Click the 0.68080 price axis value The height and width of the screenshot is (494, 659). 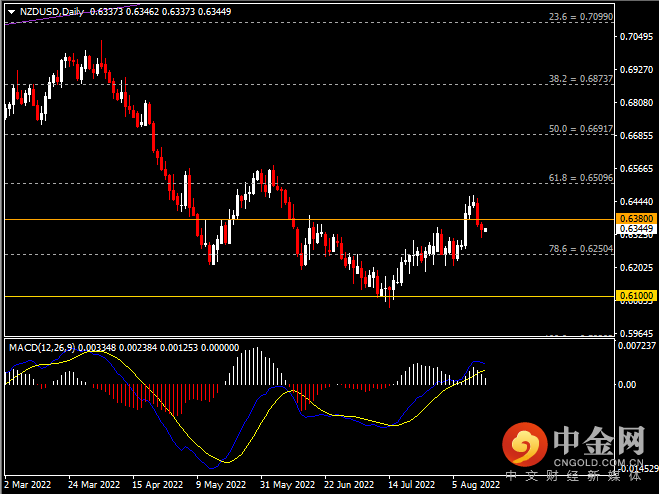tap(636, 103)
